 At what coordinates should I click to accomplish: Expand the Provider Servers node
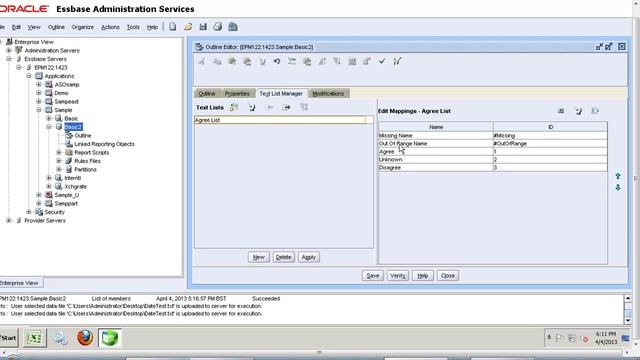click(9, 220)
